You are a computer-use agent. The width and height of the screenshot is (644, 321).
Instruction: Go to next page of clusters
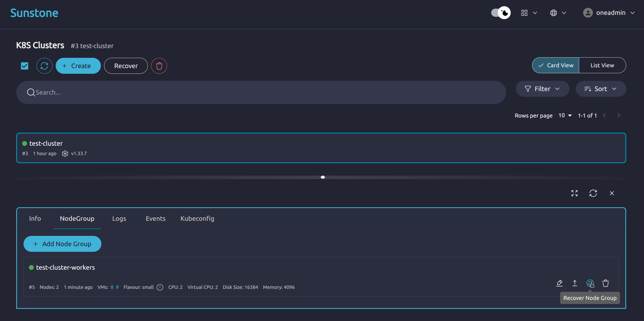(x=619, y=115)
